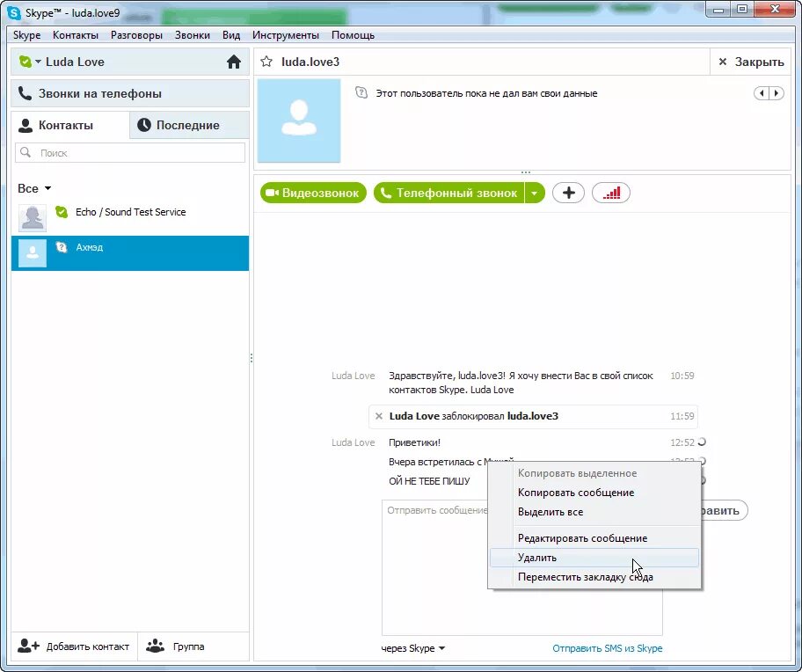Click the Ахмэд contact avatar
802x672 pixels.
click(33, 253)
